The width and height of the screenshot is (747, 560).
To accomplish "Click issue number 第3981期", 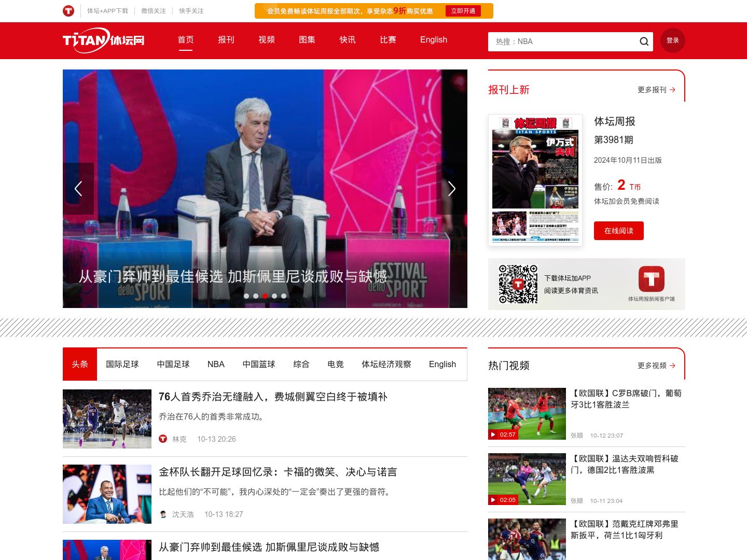I will (614, 140).
